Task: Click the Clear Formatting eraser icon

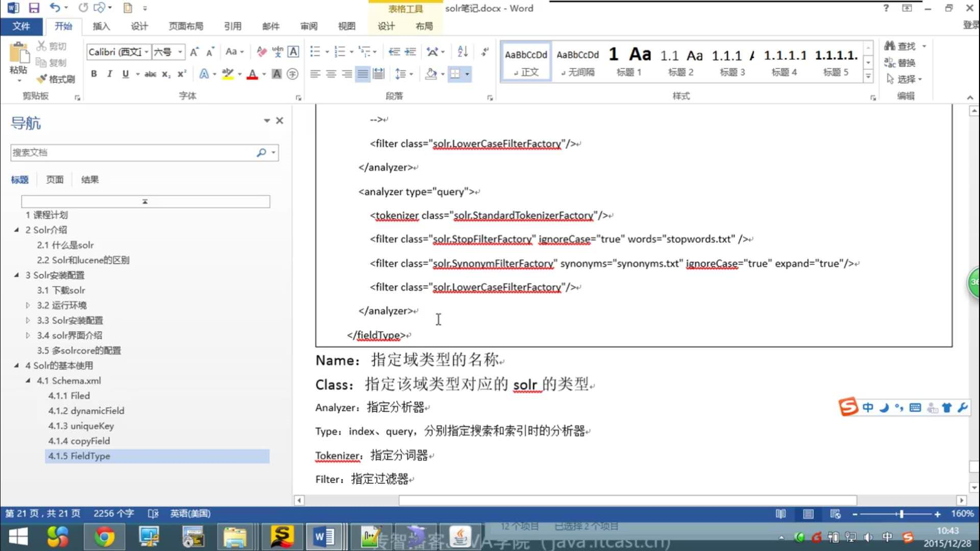Action: tap(261, 52)
